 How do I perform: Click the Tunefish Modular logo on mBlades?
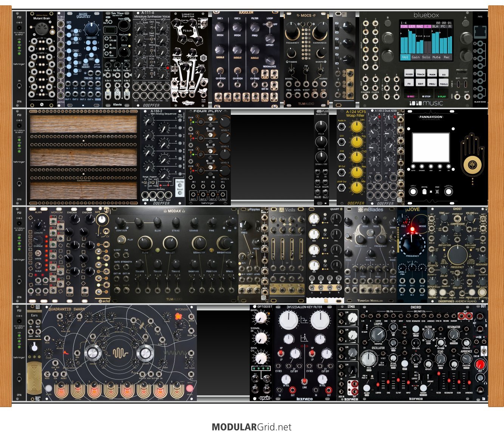pyautogui.click(x=370, y=301)
